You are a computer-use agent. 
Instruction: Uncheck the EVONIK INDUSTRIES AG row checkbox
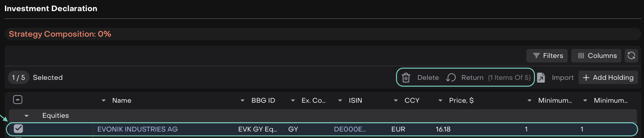pos(18,129)
